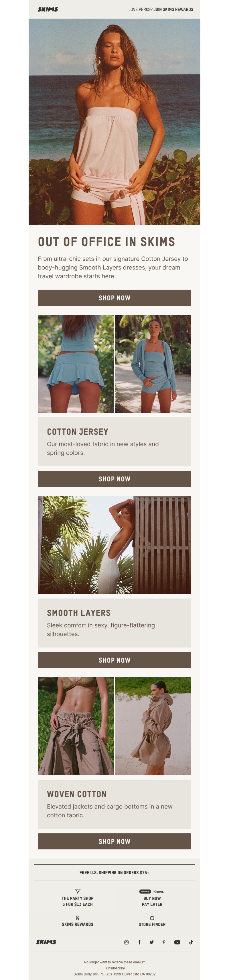Click Shop Now under Woven Cotton

point(114,841)
